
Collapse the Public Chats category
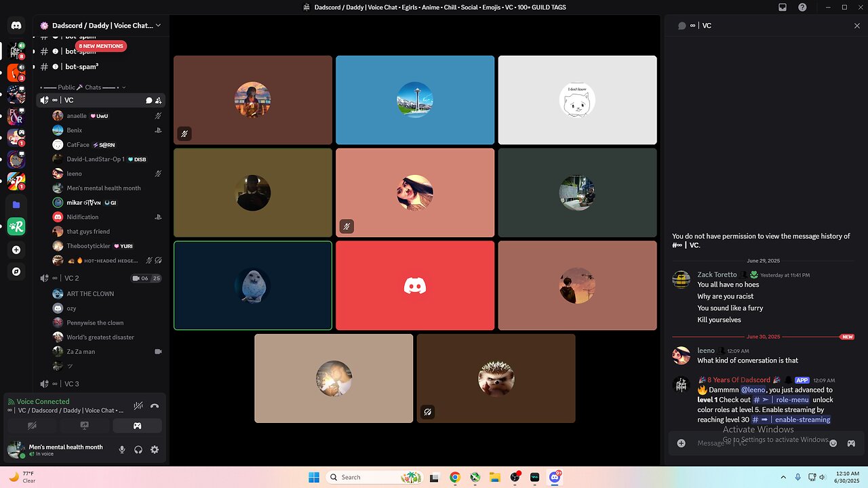83,87
